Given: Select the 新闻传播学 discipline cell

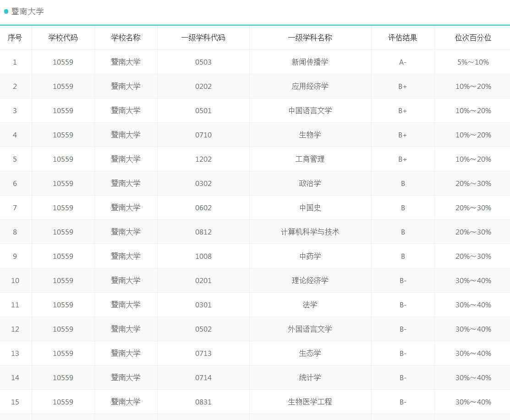Looking at the screenshot, I should click(x=310, y=62).
